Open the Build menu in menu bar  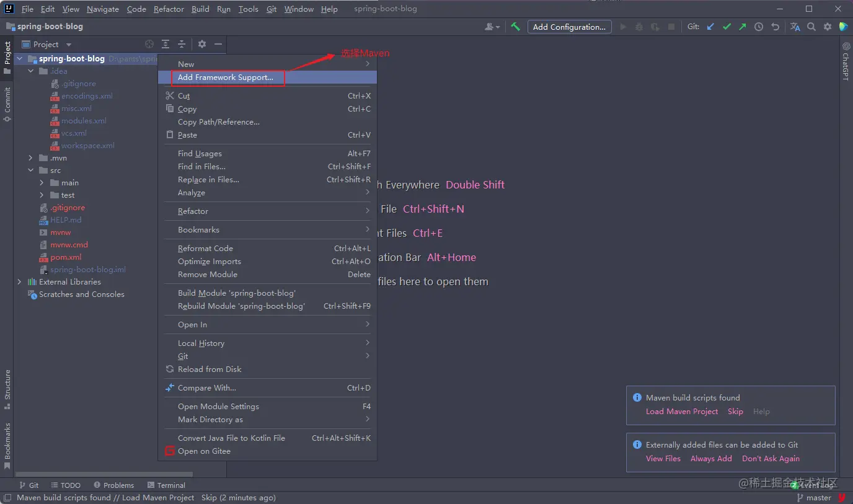(x=200, y=9)
